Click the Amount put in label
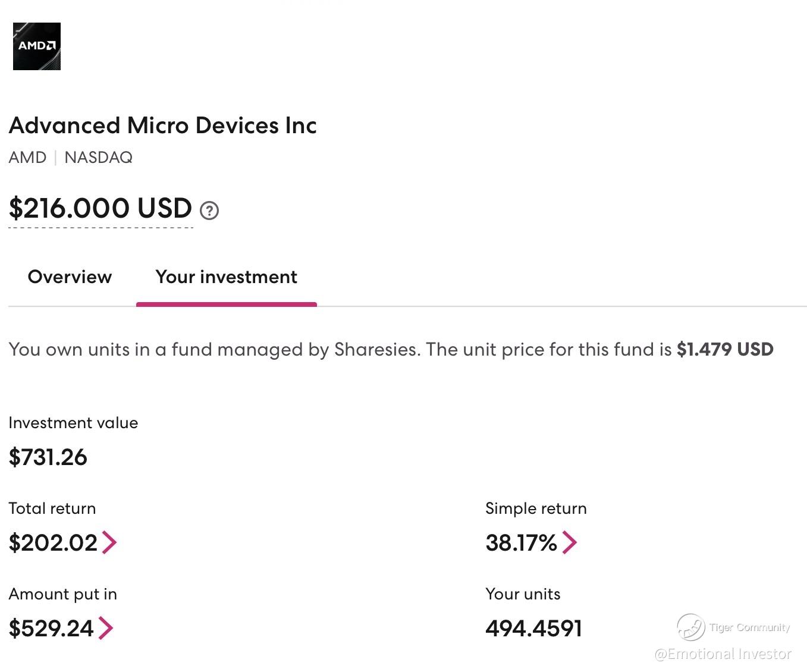This screenshot has width=807, height=672. 62,594
